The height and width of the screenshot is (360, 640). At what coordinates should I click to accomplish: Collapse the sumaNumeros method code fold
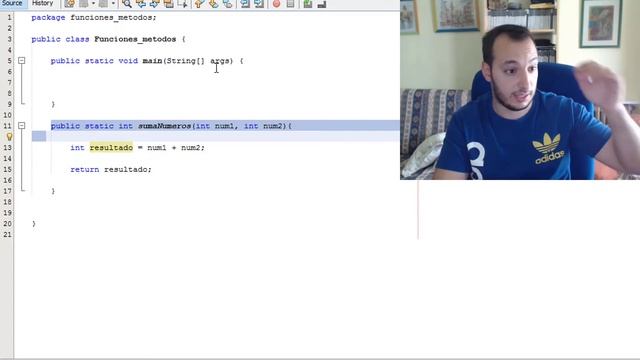[22, 126]
